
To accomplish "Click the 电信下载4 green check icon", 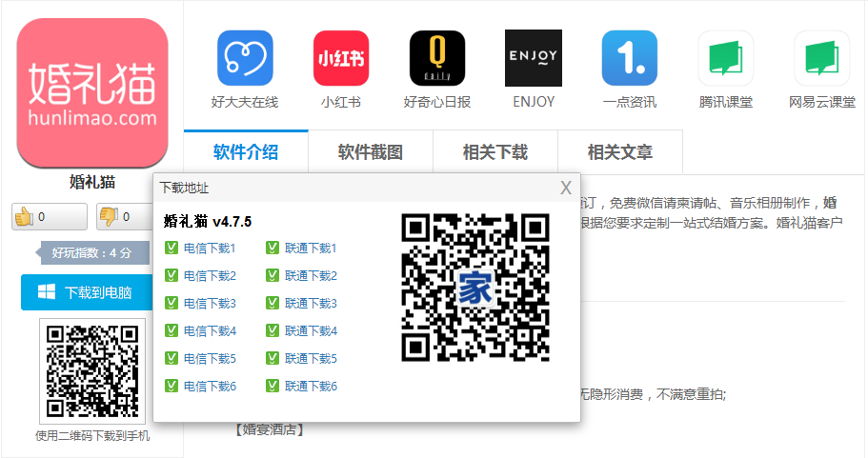I will 172,330.
